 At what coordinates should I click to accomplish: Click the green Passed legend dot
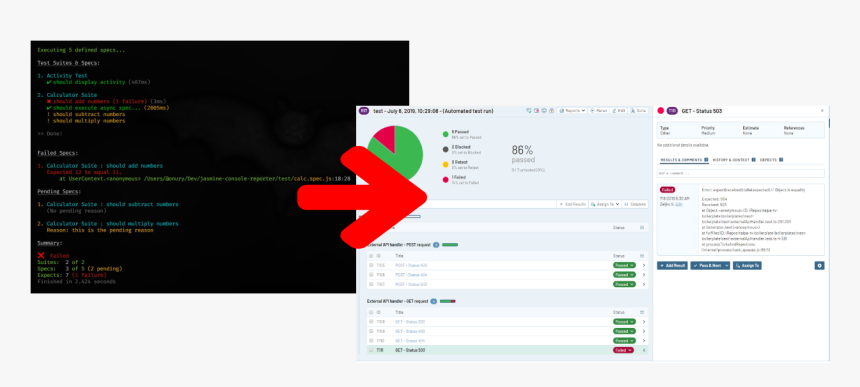tap(446, 134)
